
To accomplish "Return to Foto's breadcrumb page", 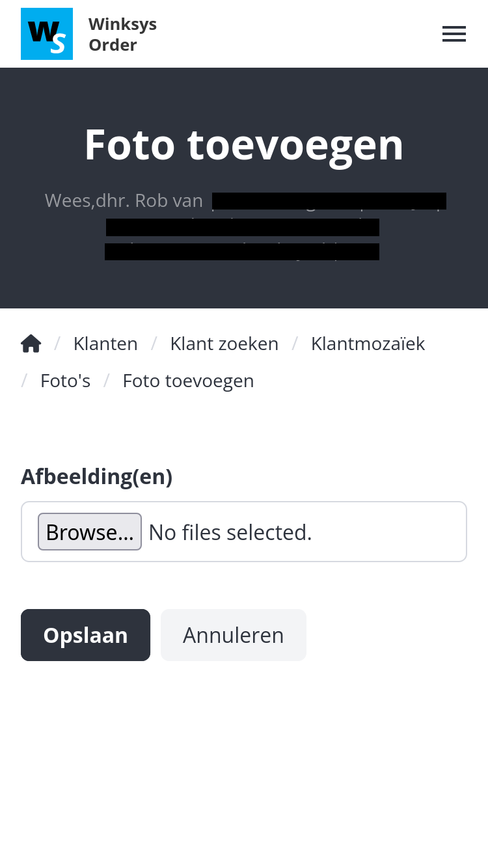I will [65, 381].
